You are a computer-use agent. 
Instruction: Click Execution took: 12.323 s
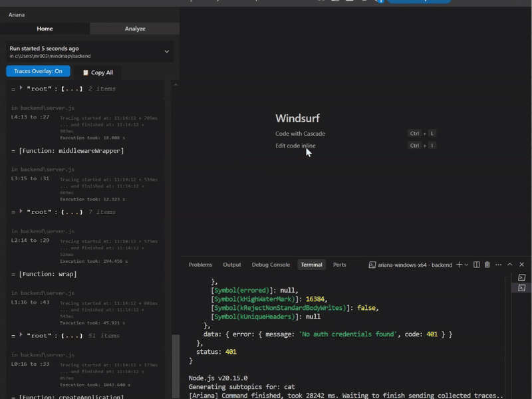[x=92, y=199]
